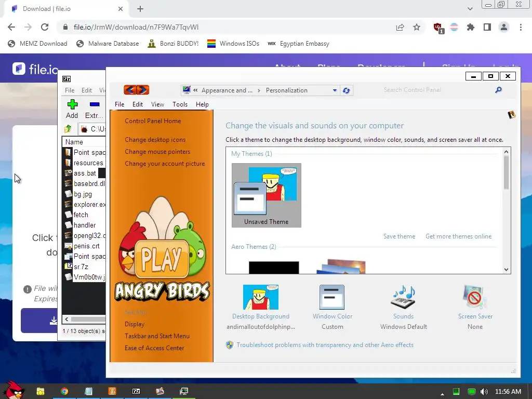Viewport: 532px width, 399px height.
Task: Open Windows ISOs bookmark
Action: pyautogui.click(x=233, y=44)
